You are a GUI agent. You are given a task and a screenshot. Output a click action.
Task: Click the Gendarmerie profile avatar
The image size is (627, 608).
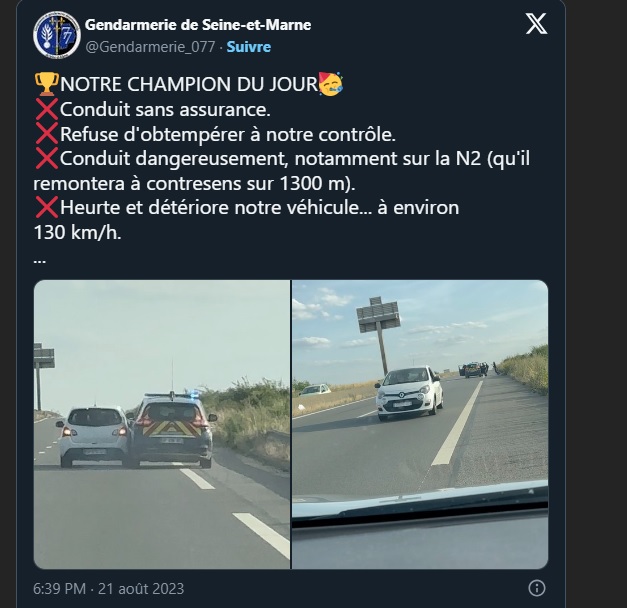pos(56,34)
